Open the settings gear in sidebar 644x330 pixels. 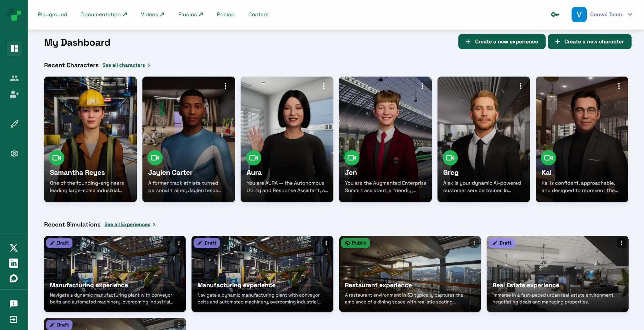pyautogui.click(x=14, y=153)
